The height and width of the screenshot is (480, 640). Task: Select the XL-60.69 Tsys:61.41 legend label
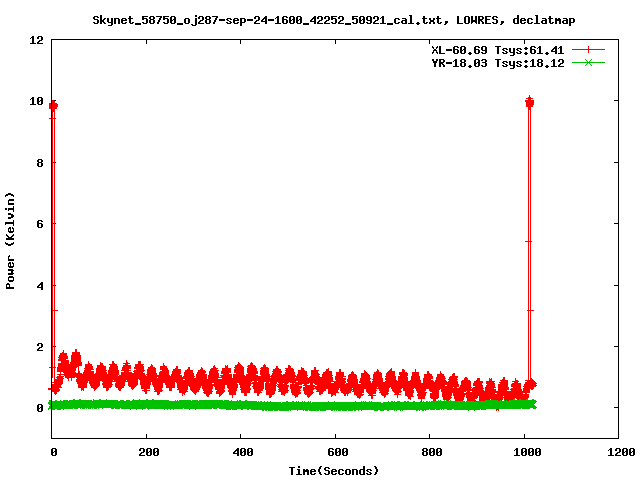click(498, 50)
